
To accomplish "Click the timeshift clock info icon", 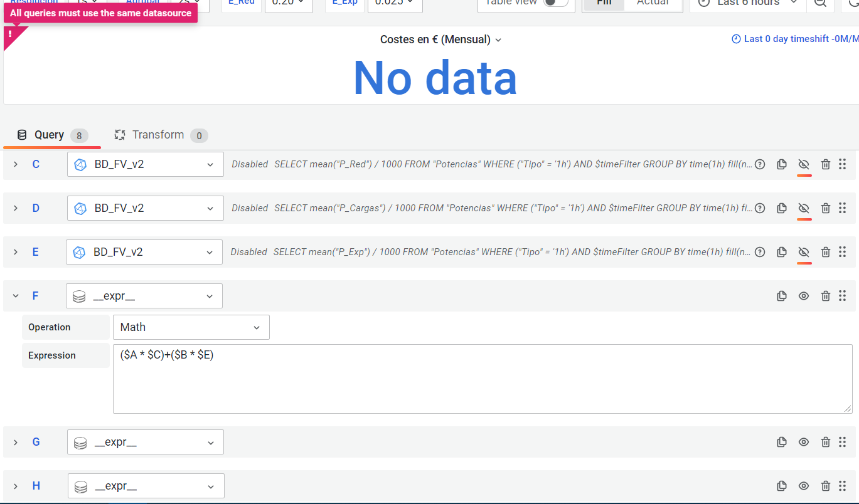I will [x=735, y=38].
